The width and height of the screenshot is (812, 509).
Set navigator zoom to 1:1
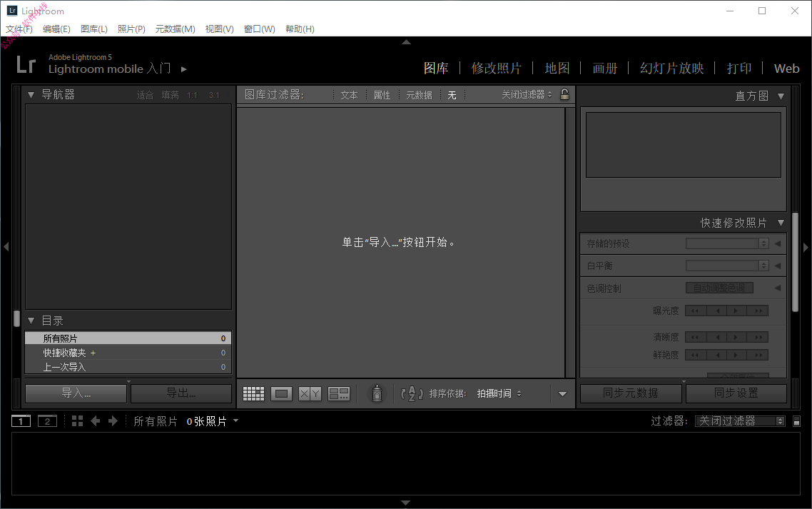coord(192,95)
